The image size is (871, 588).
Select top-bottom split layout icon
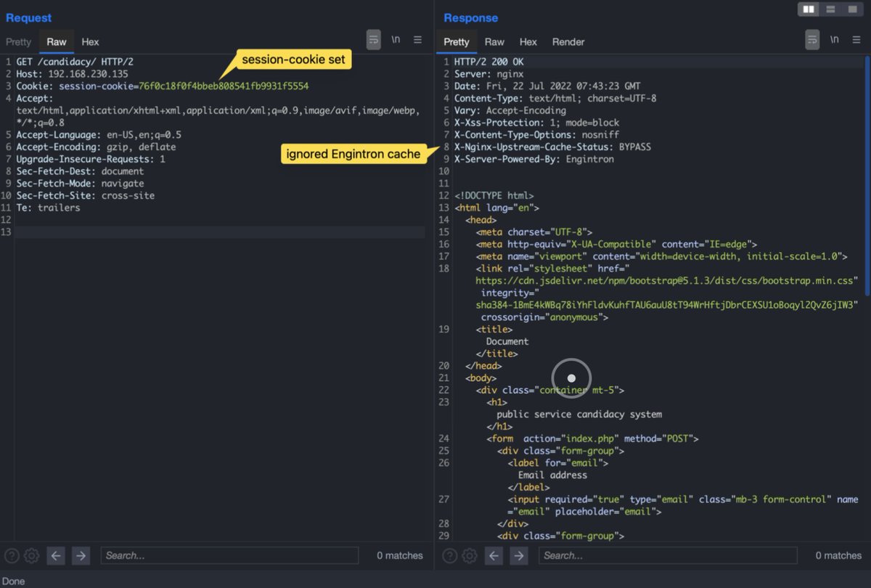click(830, 9)
